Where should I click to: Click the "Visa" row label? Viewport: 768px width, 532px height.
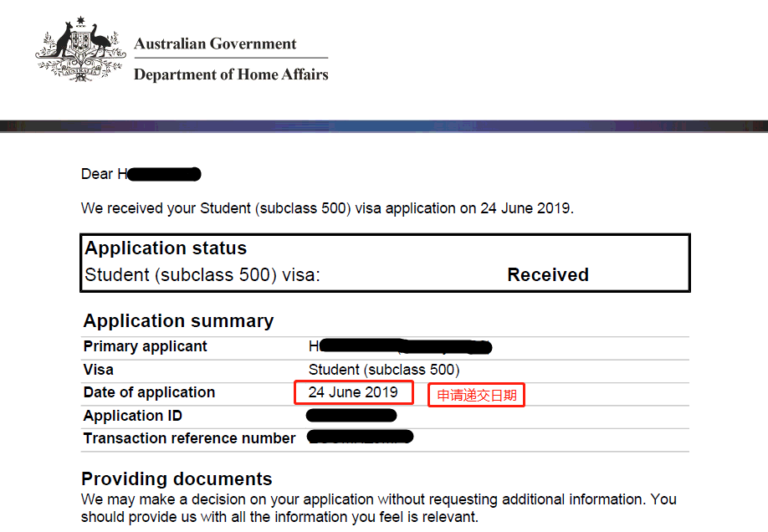click(99, 370)
